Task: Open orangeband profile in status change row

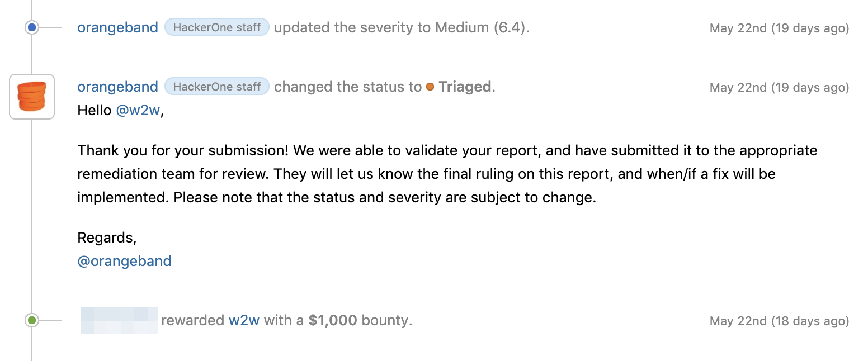Action: coord(117,87)
